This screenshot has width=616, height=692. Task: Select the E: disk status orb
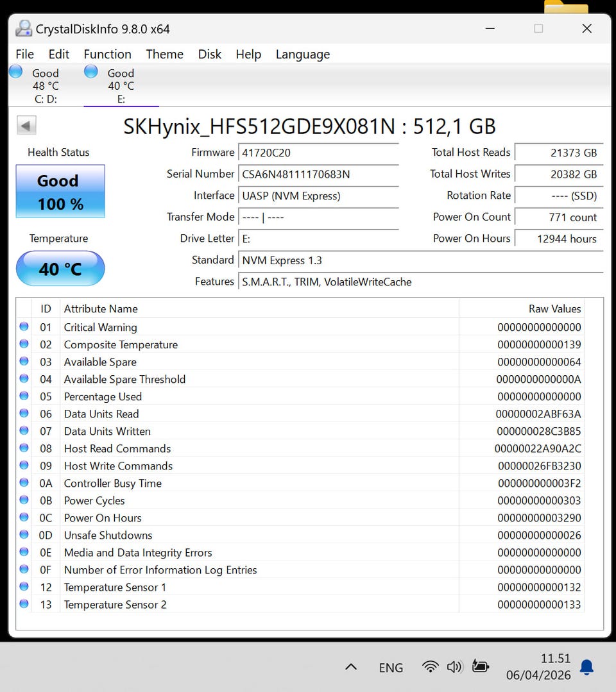click(91, 71)
